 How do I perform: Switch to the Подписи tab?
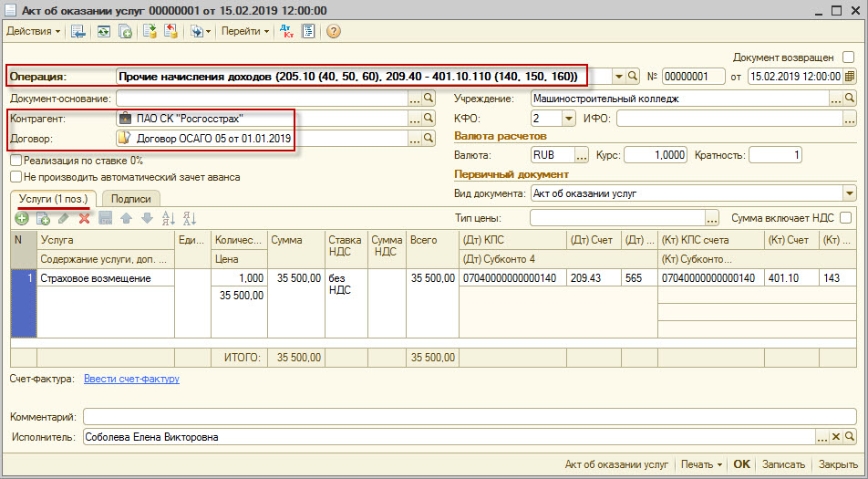[x=130, y=198]
